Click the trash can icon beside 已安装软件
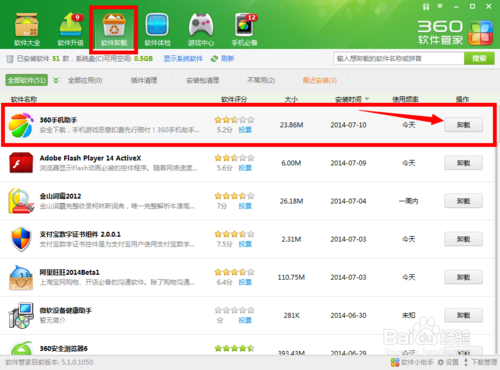Screen dimensions: 500x370 tap(10, 59)
